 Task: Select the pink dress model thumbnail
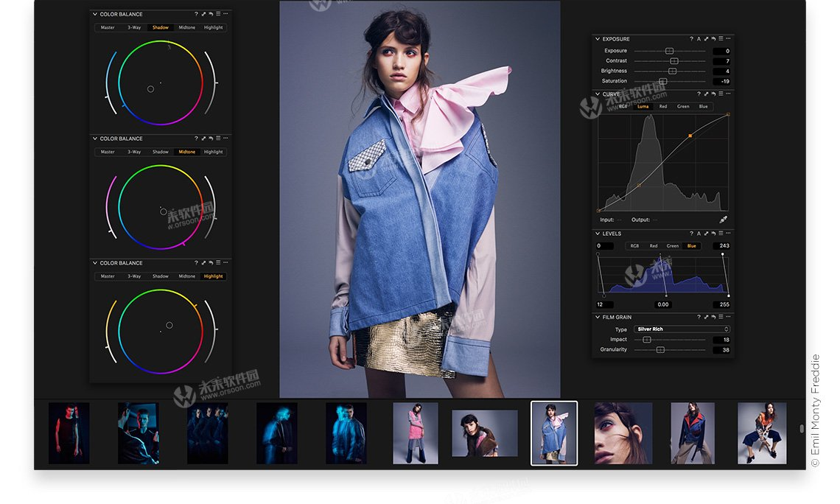[x=415, y=433]
